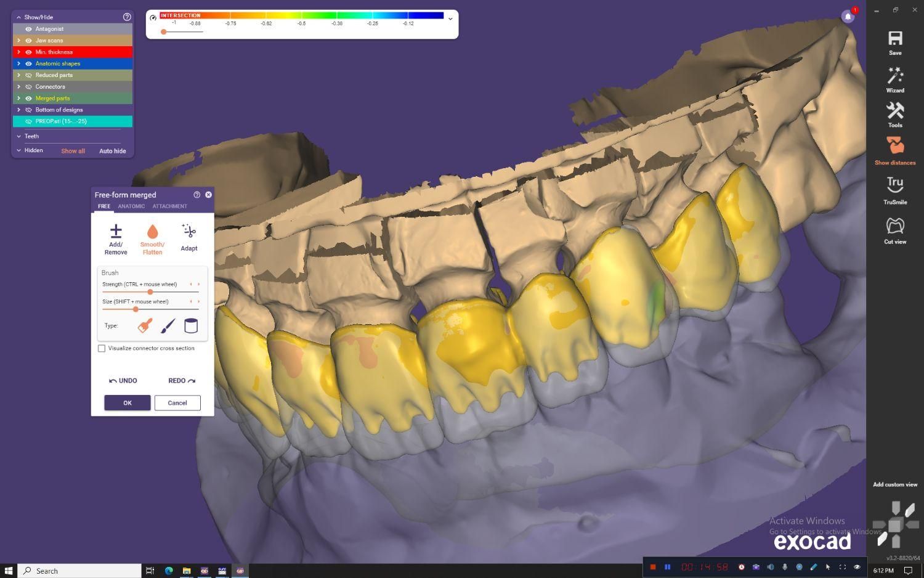Open help for Free-form merged dialog

click(x=197, y=195)
